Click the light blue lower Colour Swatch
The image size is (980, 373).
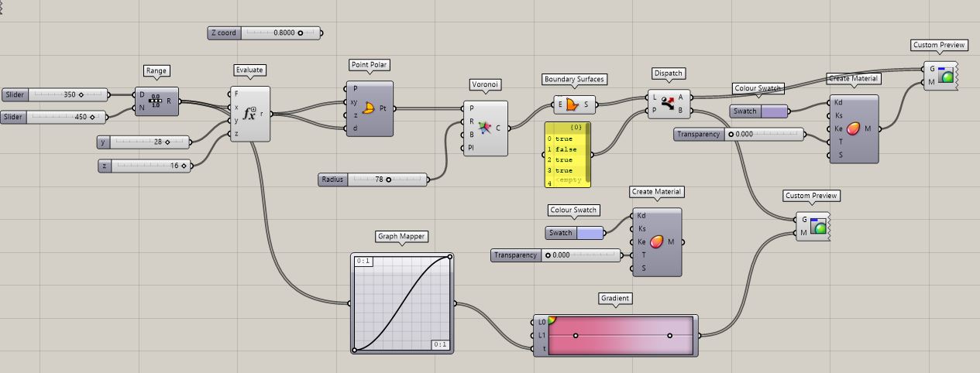(x=590, y=233)
